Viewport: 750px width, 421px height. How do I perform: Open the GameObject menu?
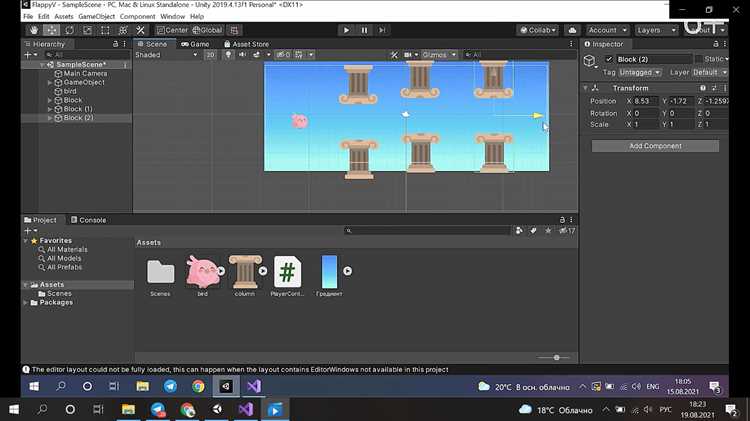[x=97, y=16]
